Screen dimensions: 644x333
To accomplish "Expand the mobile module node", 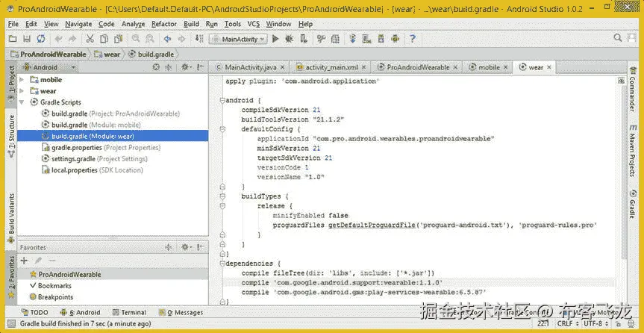I will pyautogui.click(x=22, y=80).
